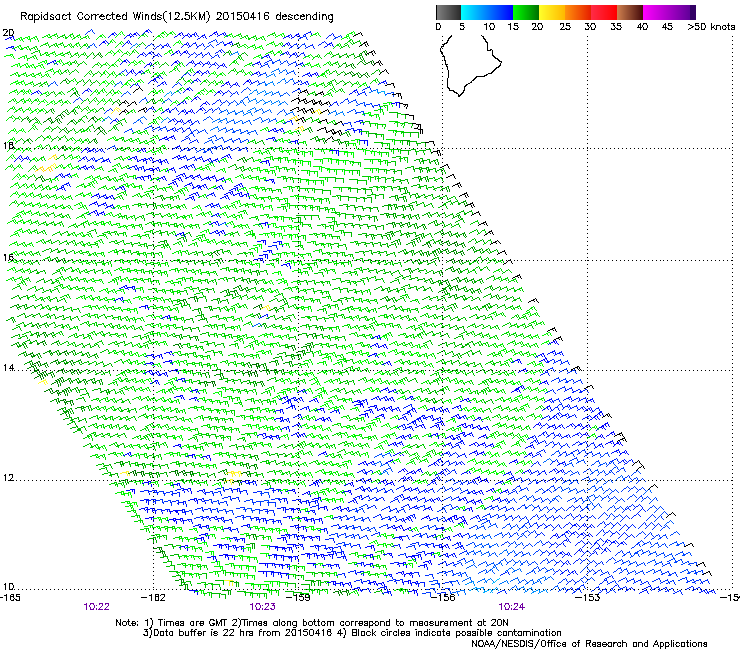Click the cyan-blue 5-15 knots legend swatch
The width and height of the screenshot is (740, 650).
[487, 12]
